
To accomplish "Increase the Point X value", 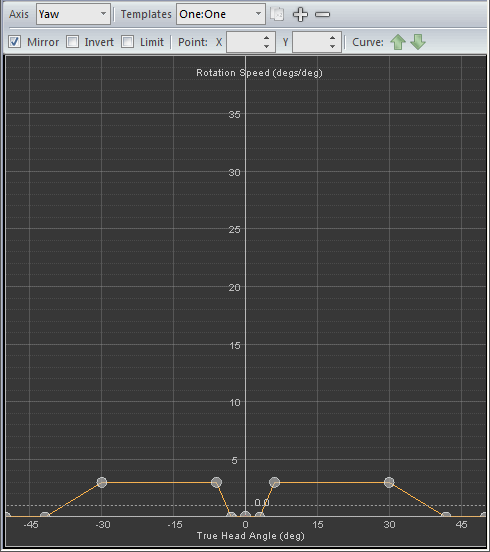I will click(266, 38).
